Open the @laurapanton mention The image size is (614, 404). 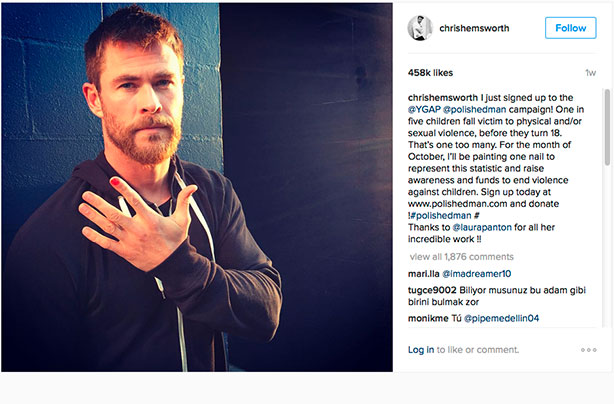[482, 227]
